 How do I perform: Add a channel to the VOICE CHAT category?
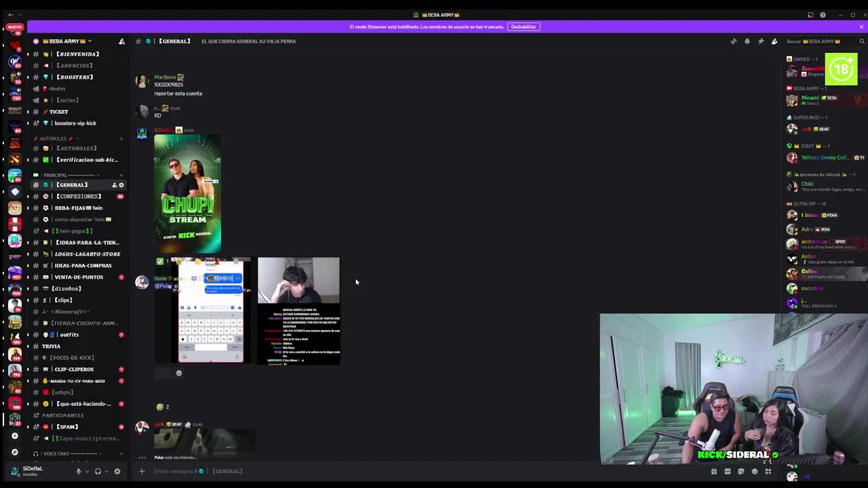(x=121, y=453)
